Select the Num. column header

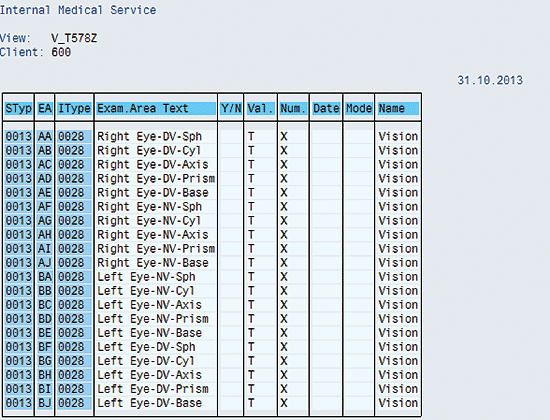[293, 108]
